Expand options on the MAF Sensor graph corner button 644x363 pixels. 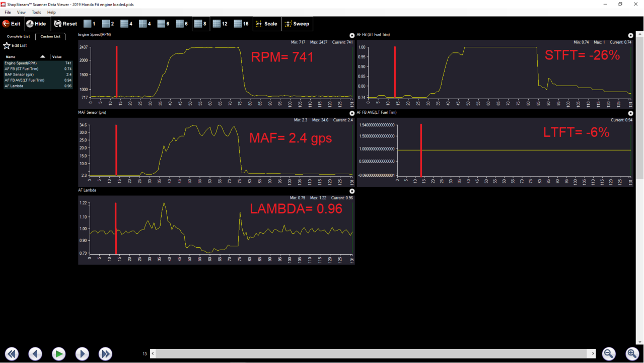[x=352, y=113]
